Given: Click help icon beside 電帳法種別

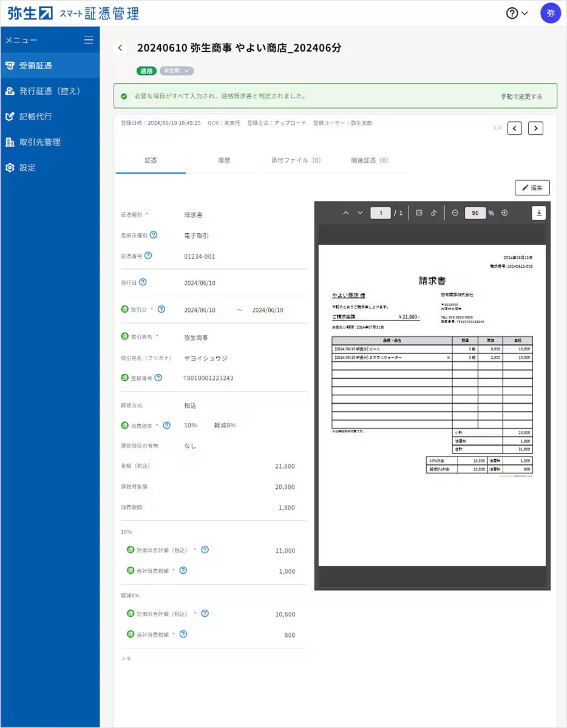Looking at the screenshot, I should 153,235.
